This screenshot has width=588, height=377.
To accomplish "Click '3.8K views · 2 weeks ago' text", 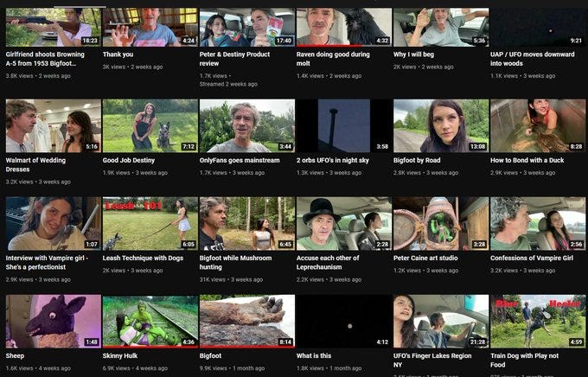I will click(38, 76).
